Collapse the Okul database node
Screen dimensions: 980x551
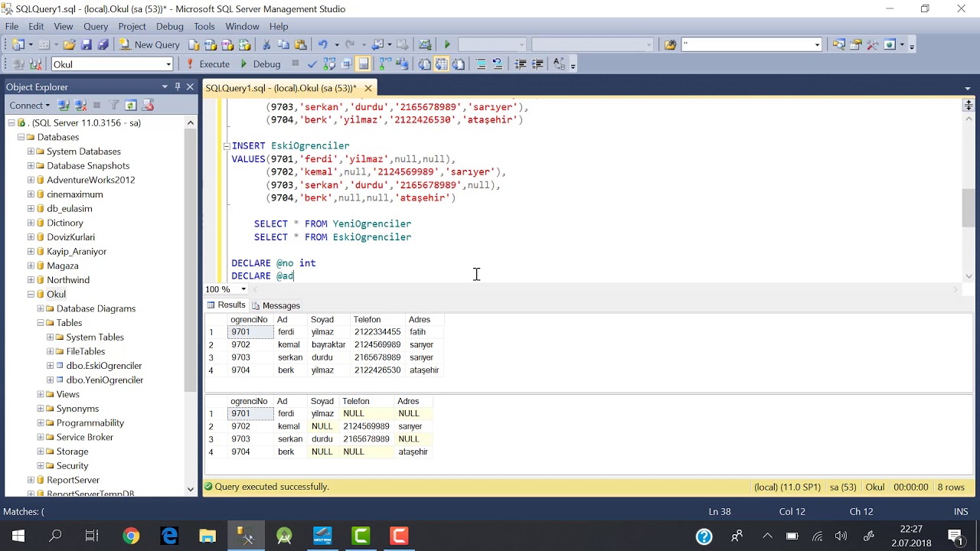[x=31, y=294]
